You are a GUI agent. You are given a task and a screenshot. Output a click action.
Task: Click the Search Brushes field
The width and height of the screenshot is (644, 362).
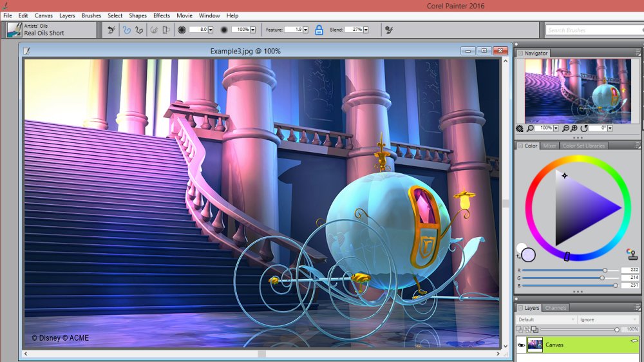pos(594,30)
